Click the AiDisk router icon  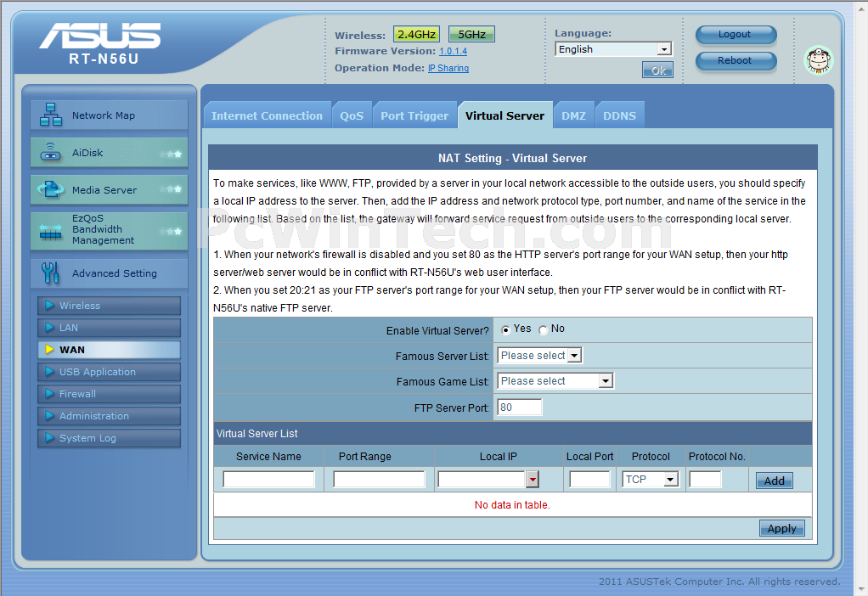(x=50, y=152)
